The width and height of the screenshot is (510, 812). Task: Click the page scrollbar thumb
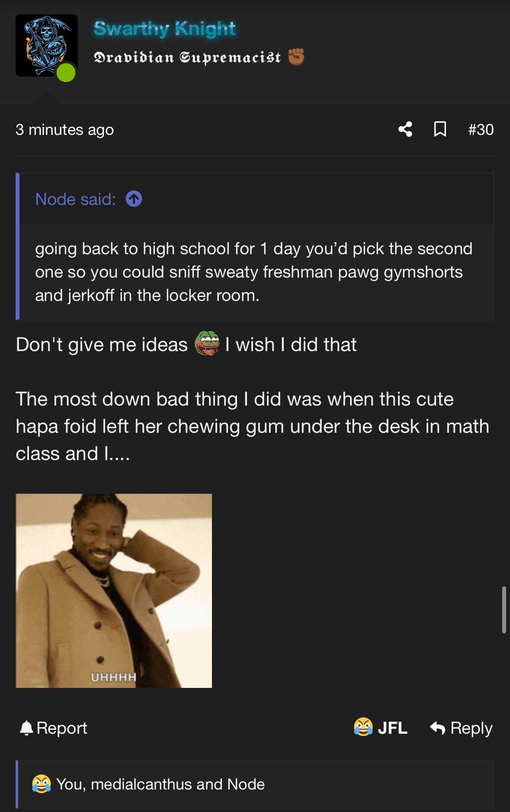[504, 610]
